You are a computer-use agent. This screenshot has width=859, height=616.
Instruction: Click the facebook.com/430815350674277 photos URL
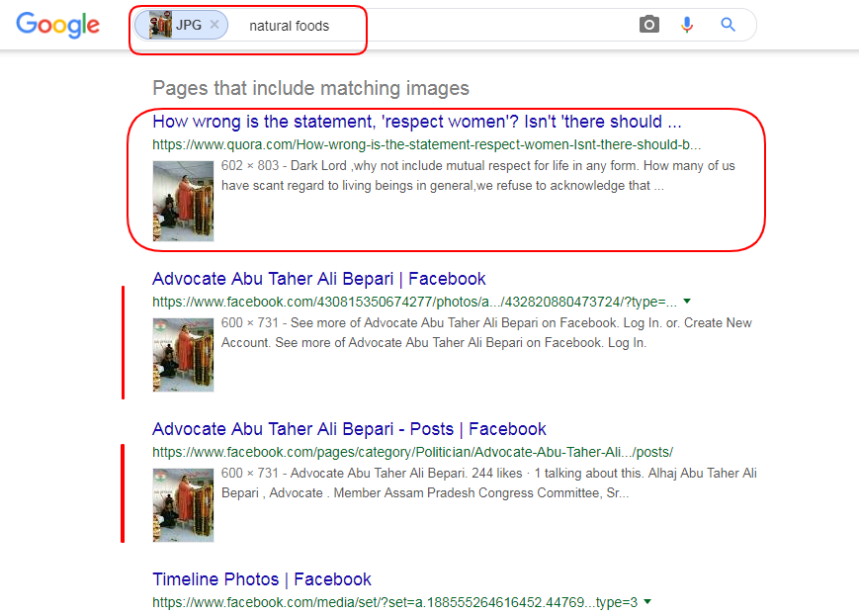coord(414,302)
